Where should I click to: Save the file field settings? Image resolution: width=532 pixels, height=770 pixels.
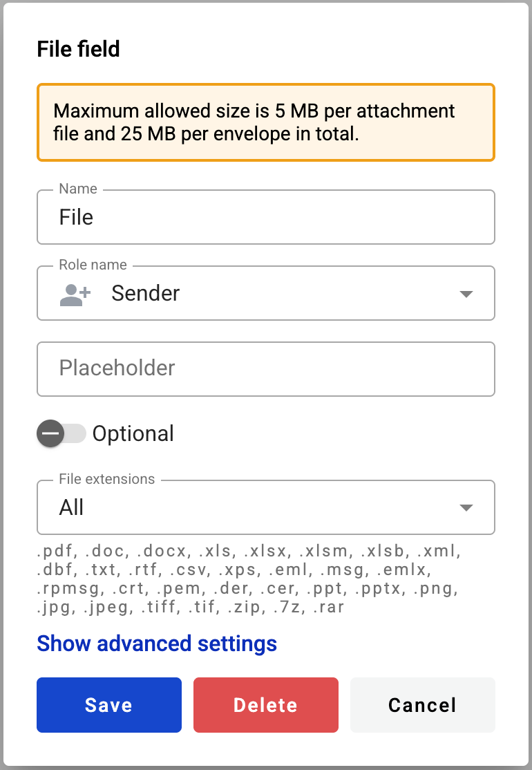[108, 704]
